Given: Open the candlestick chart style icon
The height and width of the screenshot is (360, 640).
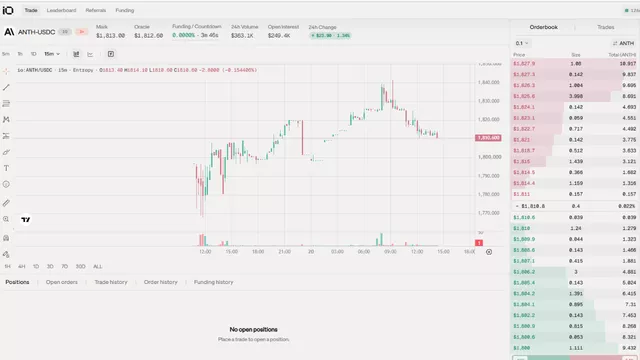Looking at the screenshot, I should (76, 54).
